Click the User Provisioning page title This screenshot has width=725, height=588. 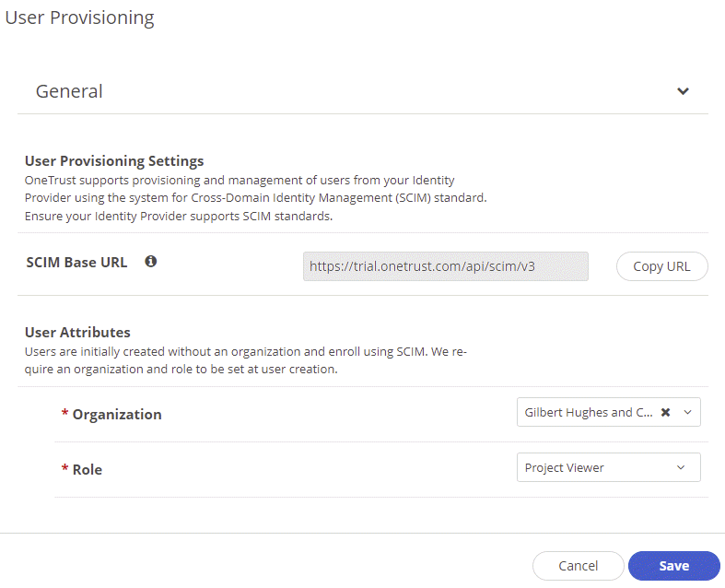(x=80, y=18)
